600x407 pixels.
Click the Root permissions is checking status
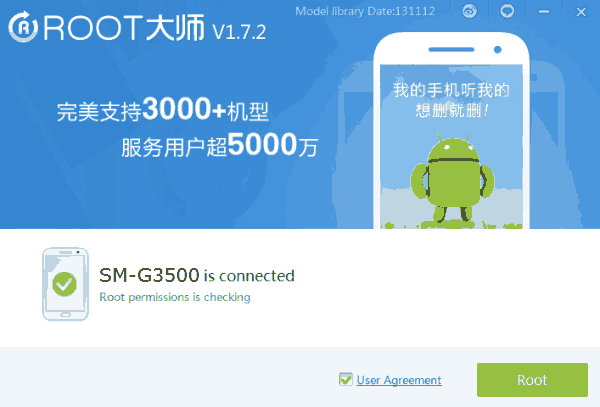point(175,297)
